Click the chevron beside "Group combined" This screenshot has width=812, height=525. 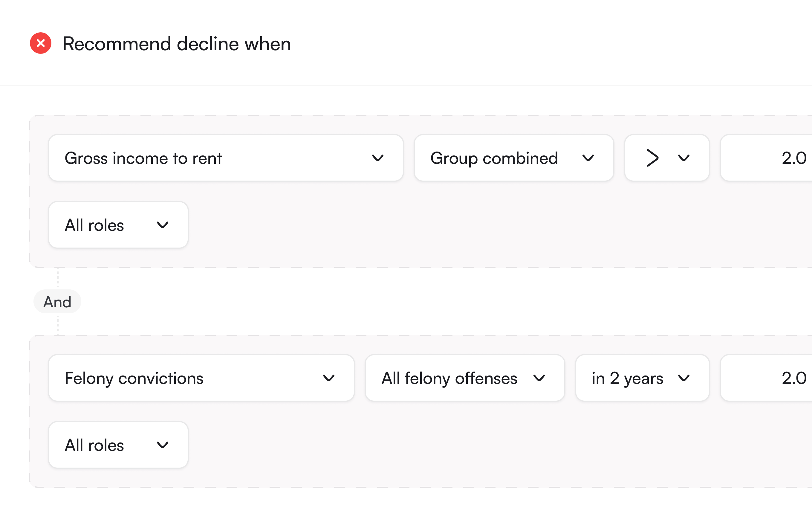pyautogui.click(x=588, y=158)
